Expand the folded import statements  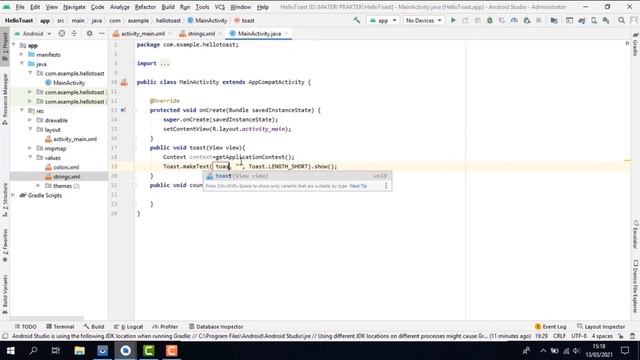(x=165, y=64)
